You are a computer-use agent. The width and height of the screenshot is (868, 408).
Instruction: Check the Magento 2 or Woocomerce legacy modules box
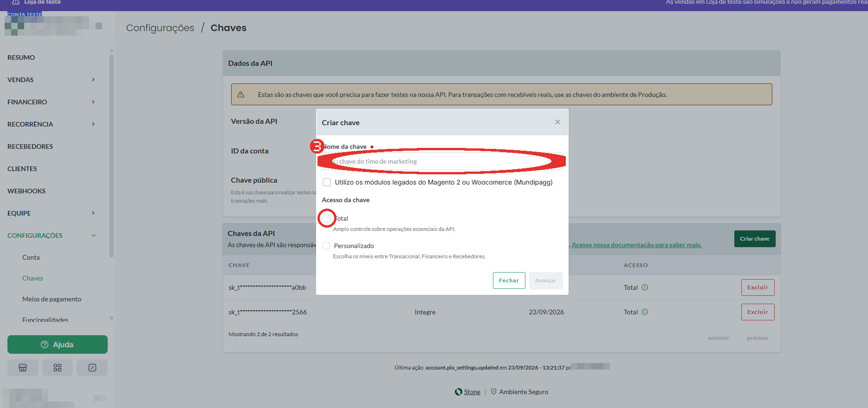tap(327, 182)
